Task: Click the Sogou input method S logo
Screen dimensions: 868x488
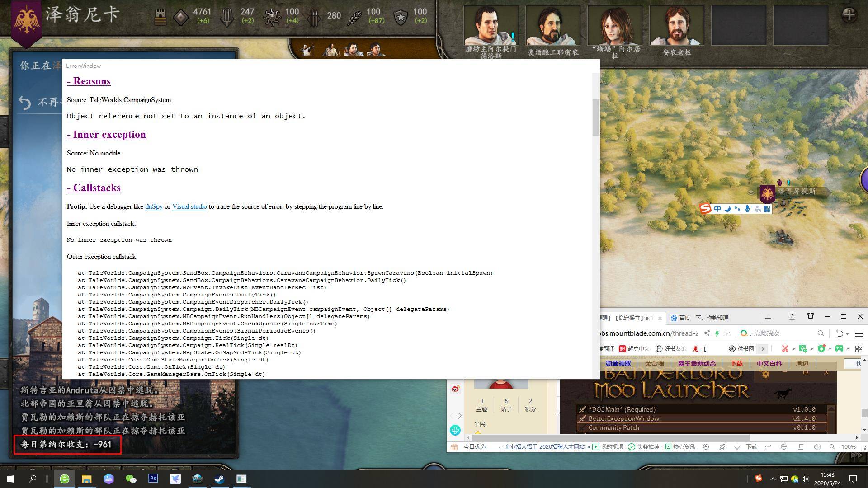Action: (x=705, y=208)
